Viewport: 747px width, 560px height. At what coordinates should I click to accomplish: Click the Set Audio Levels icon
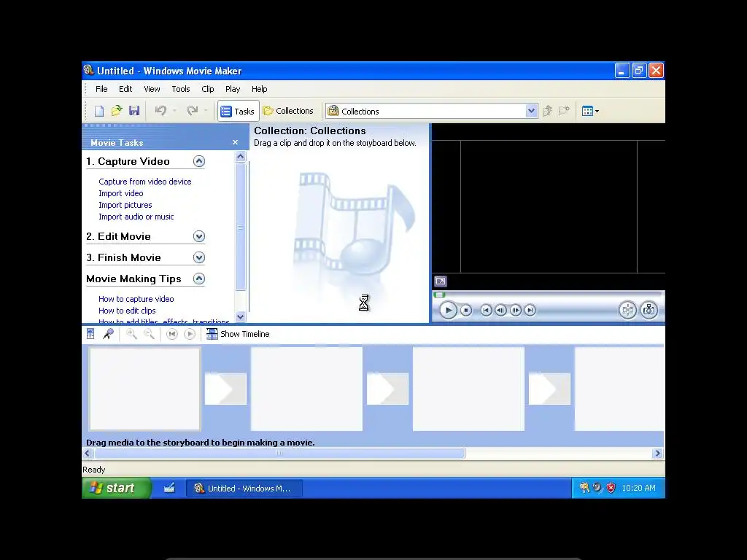(x=90, y=334)
